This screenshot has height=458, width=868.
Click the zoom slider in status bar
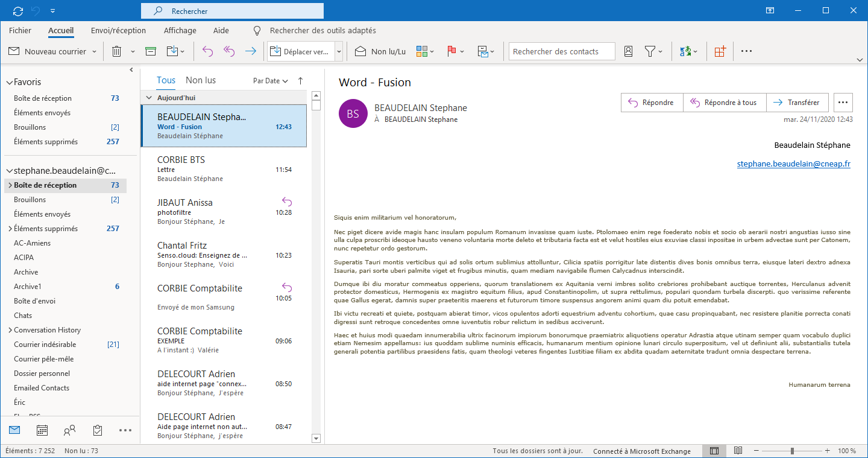coord(792,451)
